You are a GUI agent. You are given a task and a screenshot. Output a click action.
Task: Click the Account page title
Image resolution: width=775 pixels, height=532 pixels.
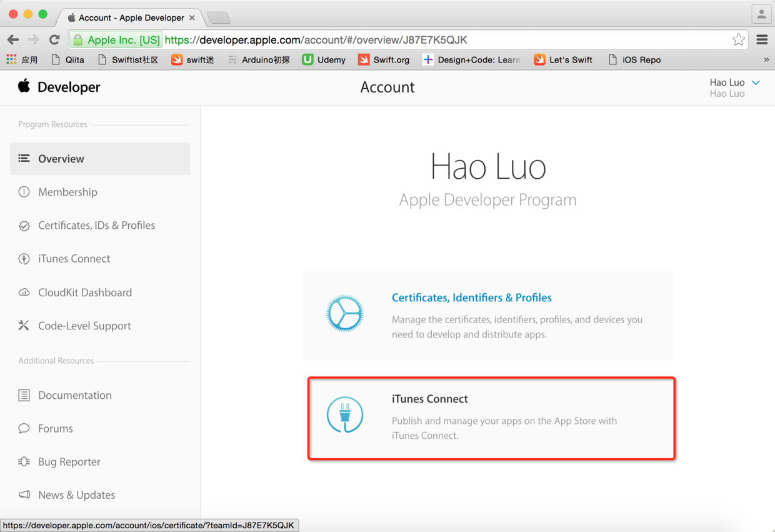[387, 87]
